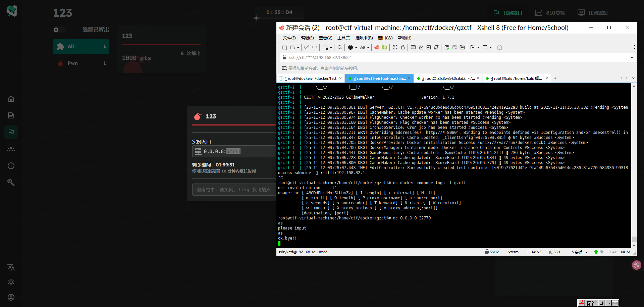
Task: Expand the session tab list chevron
Action: pos(633,78)
